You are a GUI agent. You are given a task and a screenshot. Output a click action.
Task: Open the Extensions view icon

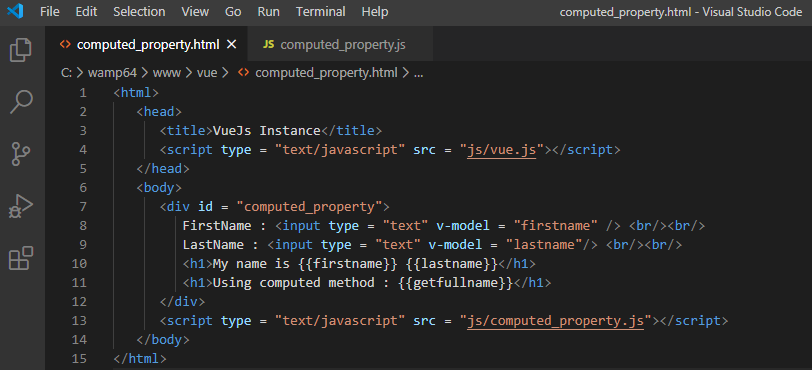pyautogui.click(x=21, y=258)
